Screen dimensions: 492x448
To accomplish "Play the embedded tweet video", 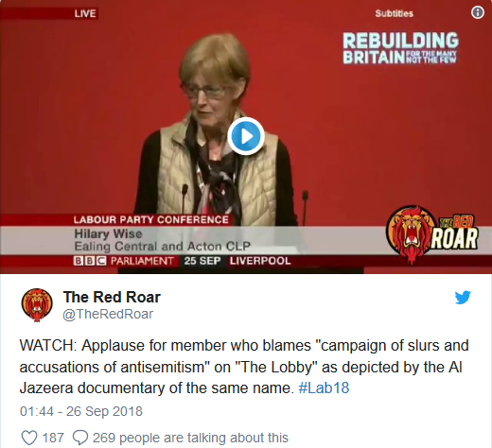I will click(246, 136).
